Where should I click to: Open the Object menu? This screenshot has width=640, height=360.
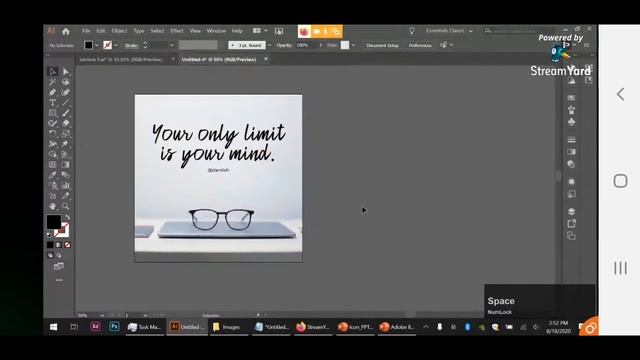119,31
